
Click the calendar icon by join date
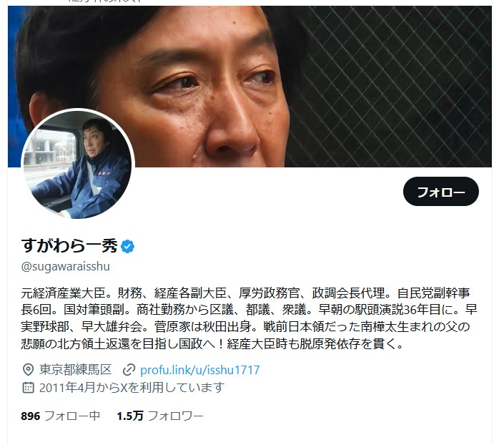tap(28, 387)
